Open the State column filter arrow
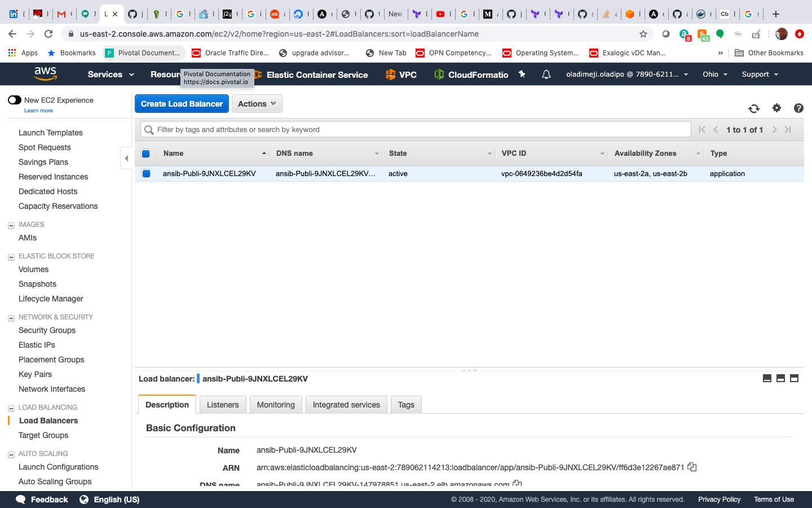The width and height of the screenshot is (812, 508). click(489, 154)
